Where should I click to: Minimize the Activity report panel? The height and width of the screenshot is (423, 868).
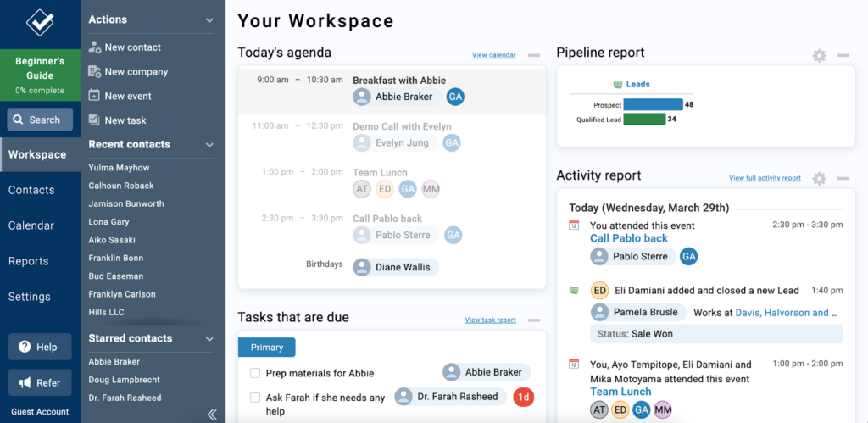(x=843, y=178)
